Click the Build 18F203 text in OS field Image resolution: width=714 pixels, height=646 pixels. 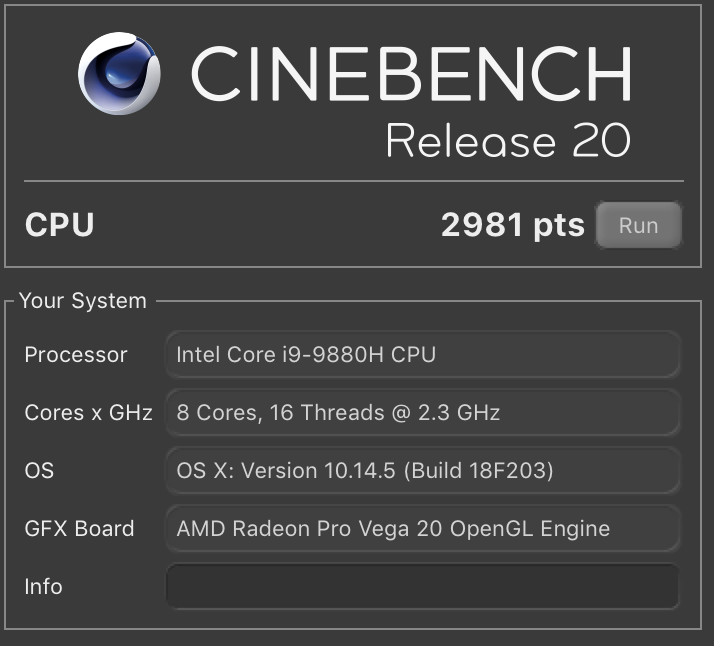[x=479, y=471]
